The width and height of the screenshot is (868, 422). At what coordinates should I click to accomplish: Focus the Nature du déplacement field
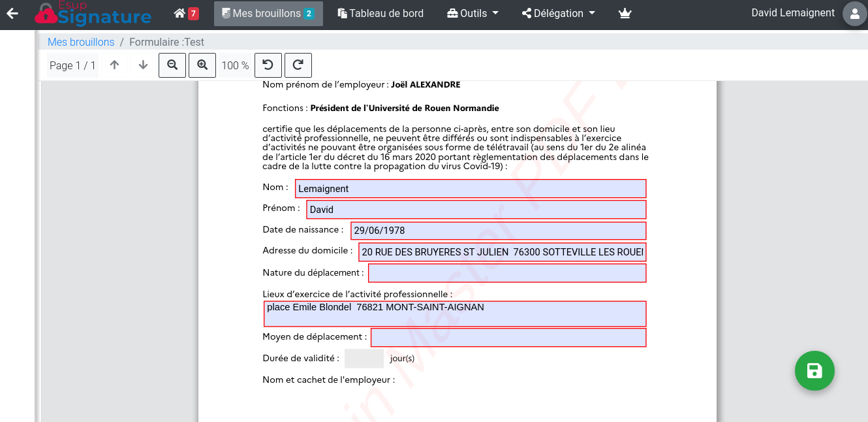click(507, 273)
